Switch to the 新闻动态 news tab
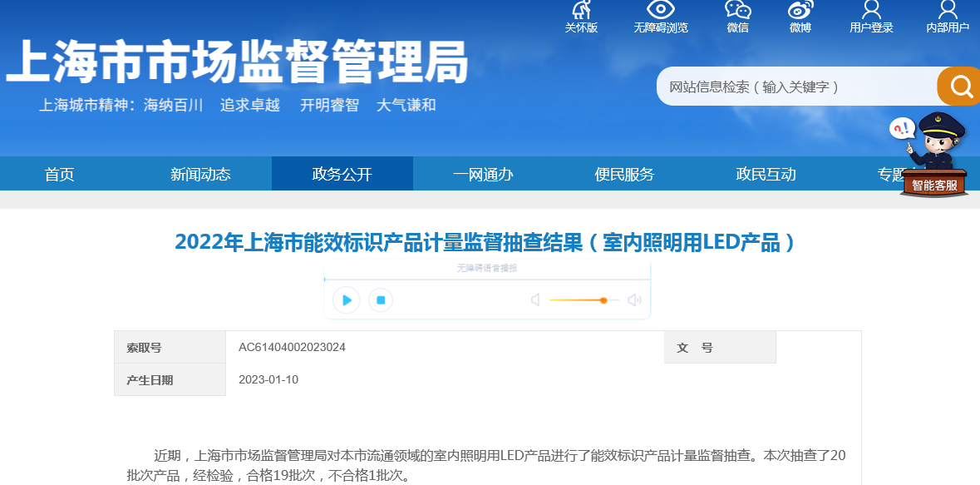The image size is (980, 485). 200,173
